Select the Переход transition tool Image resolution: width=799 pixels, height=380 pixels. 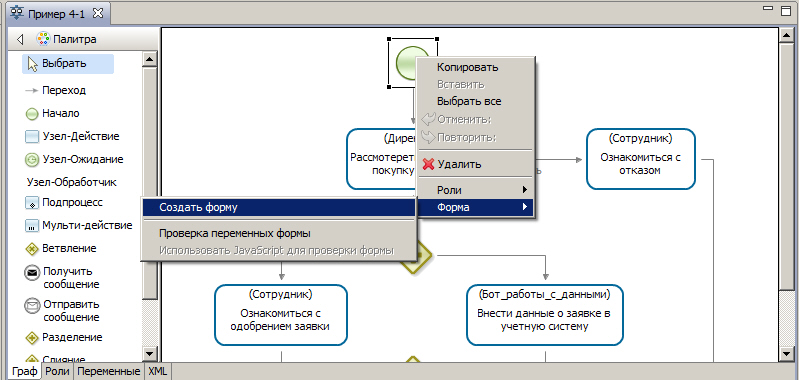56,90
